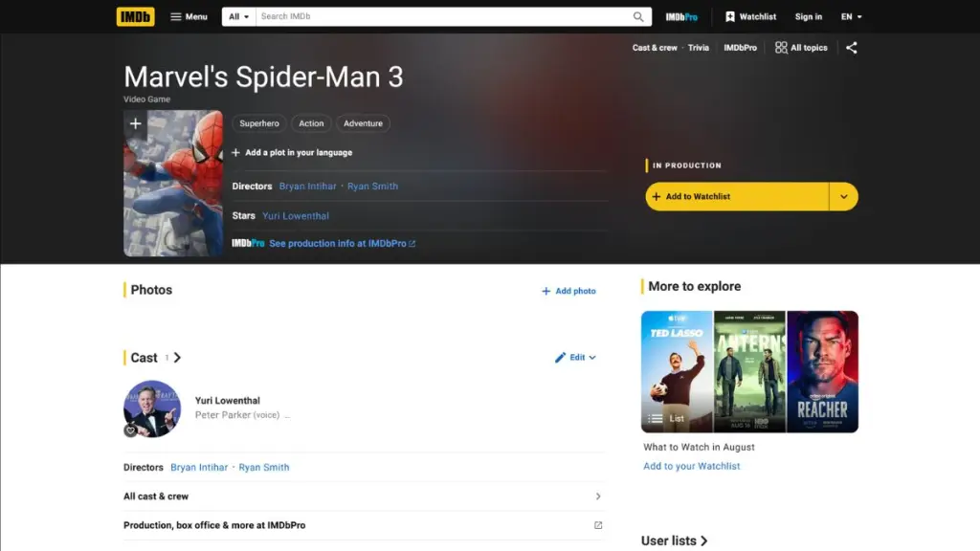Open All cast & crew row
The width and height of the screenshot is (980, 551).
coord(364,496)
